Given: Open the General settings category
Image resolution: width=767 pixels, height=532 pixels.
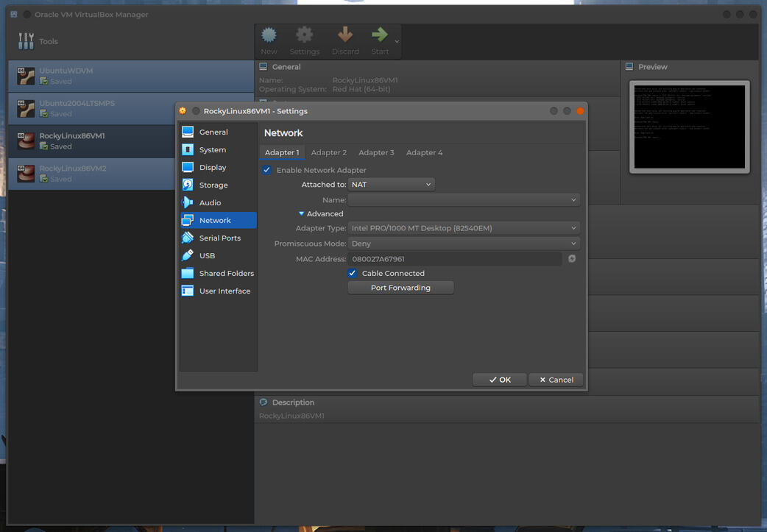Looking at the screenshot, I should (218, 132).
